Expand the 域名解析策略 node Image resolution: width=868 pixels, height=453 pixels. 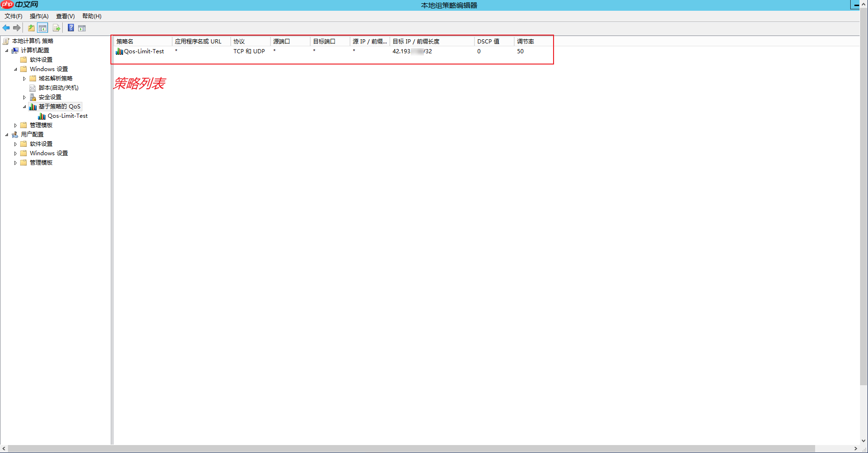[24, 78]
